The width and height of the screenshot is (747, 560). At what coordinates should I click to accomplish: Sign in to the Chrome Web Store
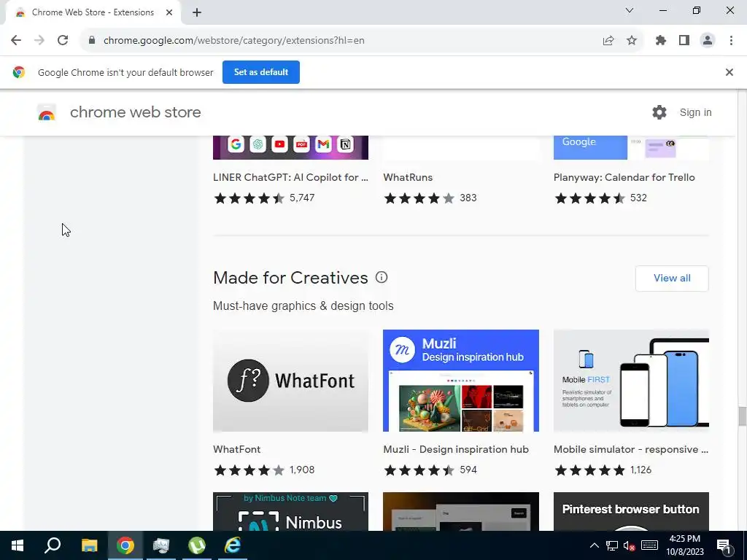click(695, 112)
